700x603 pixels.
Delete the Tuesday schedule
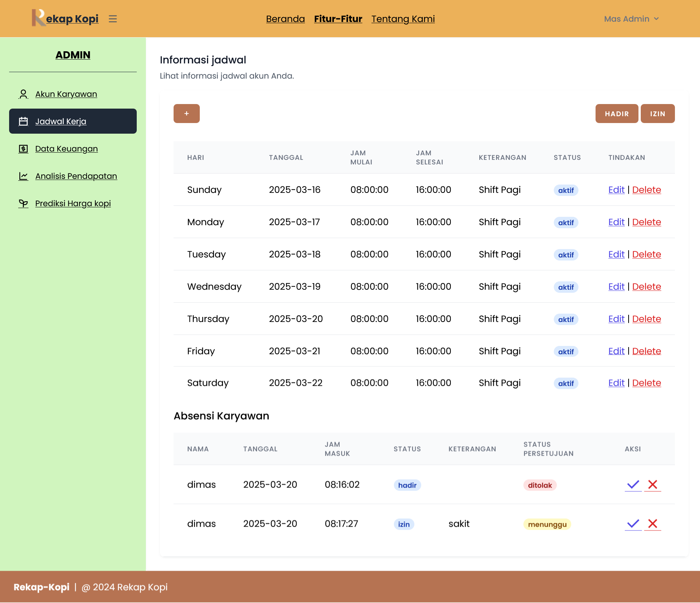(x=646, y=254)
